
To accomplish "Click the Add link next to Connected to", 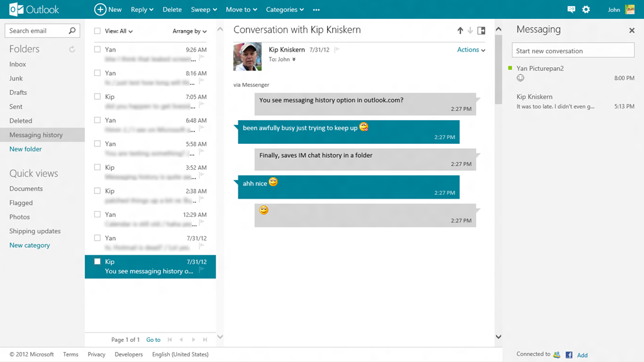I will click(x=582, y=355).
